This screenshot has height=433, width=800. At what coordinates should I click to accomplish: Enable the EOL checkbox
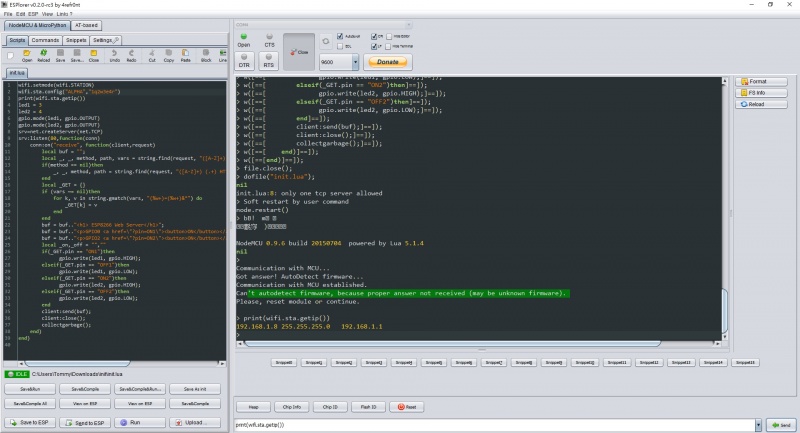pyautogui.click(x=340, y=46)
